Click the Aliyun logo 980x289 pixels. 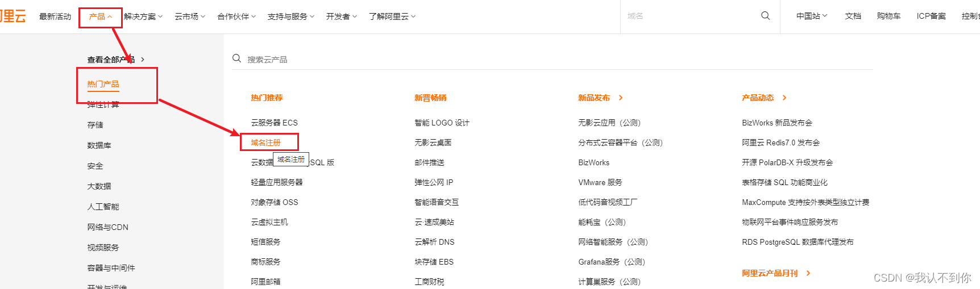(x=13, y=16)
